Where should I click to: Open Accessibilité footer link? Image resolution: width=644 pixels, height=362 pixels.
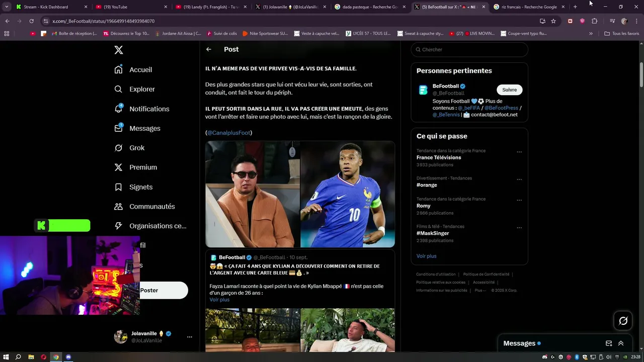[x=484, y=283]
